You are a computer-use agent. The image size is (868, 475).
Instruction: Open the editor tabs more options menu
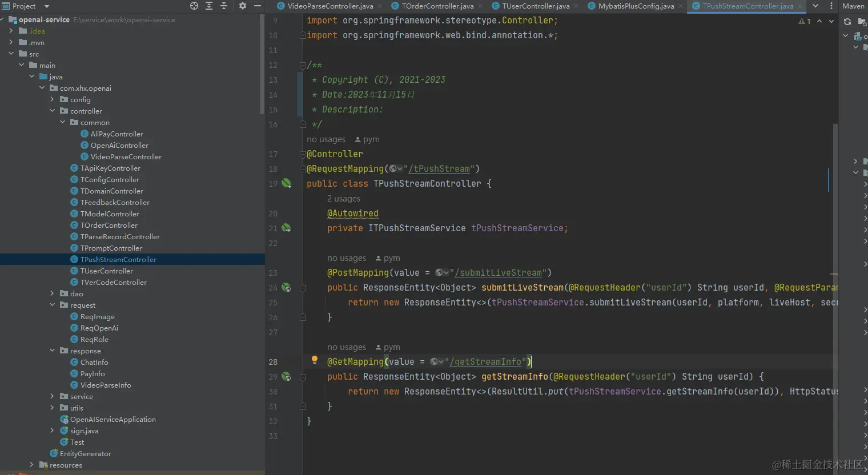(x=831, y=6)
